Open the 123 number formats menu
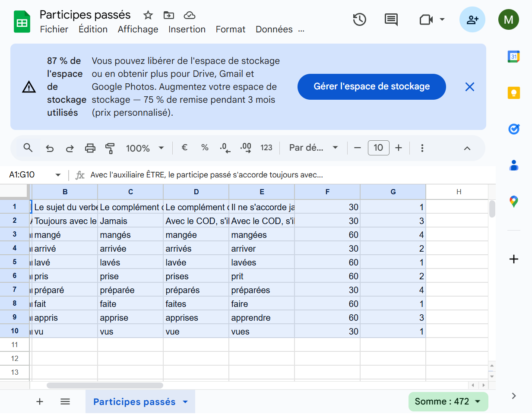 pos(266,148)
